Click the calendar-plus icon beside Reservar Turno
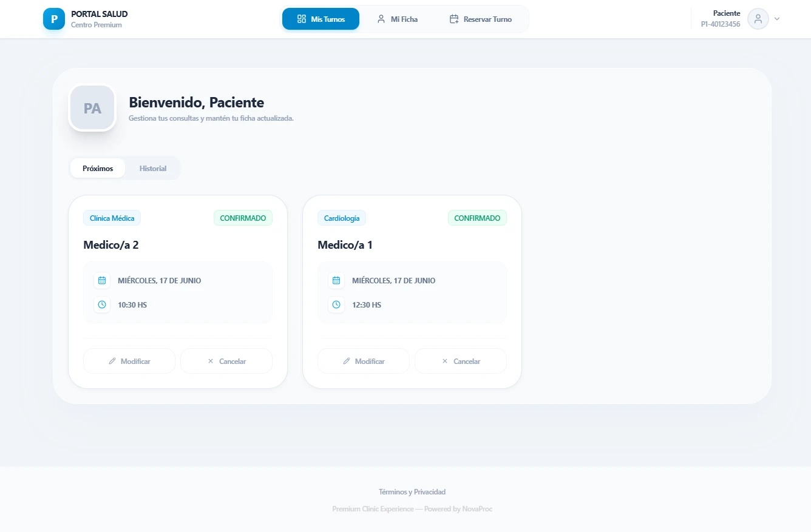 pyautogui.click(x=454, y=19)
